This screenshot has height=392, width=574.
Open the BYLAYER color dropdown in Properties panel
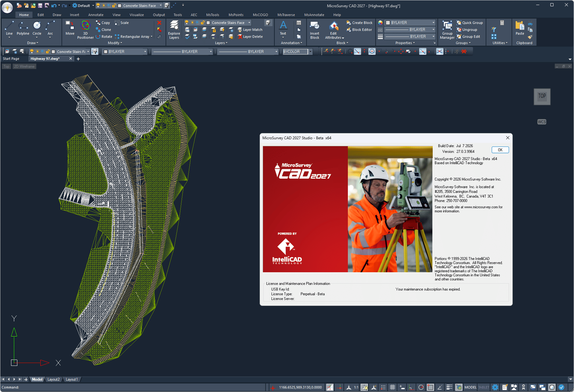433,23
